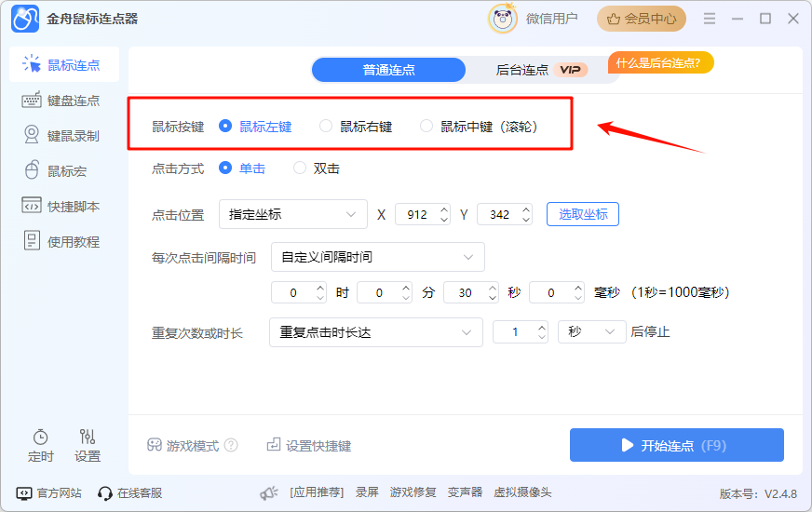
Task: Open 录屏 recommended app link
Action: click(x=367, y=492)
